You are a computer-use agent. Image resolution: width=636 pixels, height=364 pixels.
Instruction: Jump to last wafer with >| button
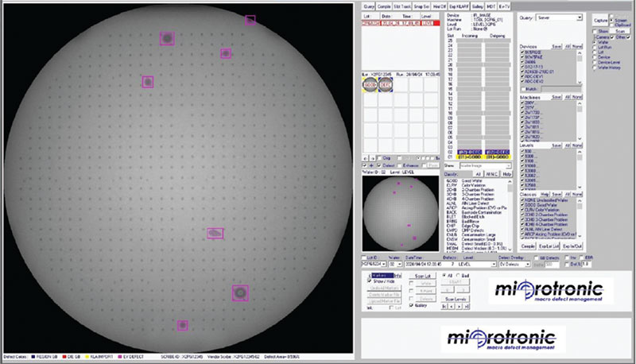467,307
